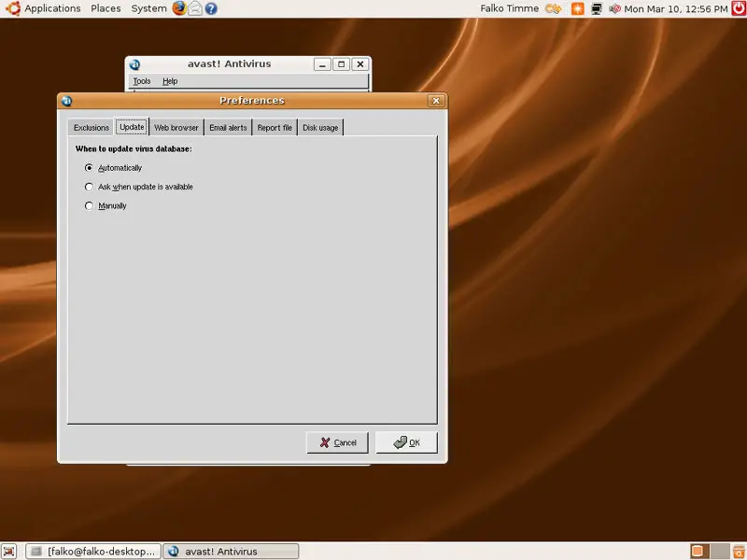Click the avast! icon in Preferences title bar
Screen dimensions: 747x560
point(67,101)
